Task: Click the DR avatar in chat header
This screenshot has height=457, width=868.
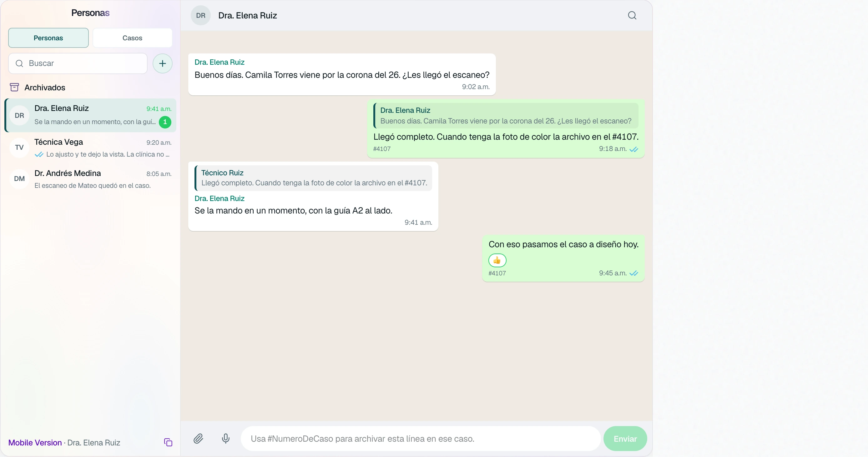Action: tap(200, 16)
